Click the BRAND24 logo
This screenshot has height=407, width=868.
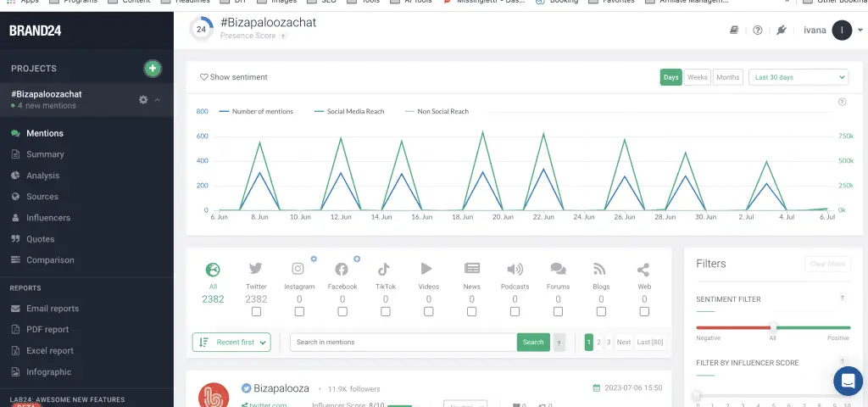point(35,31)
